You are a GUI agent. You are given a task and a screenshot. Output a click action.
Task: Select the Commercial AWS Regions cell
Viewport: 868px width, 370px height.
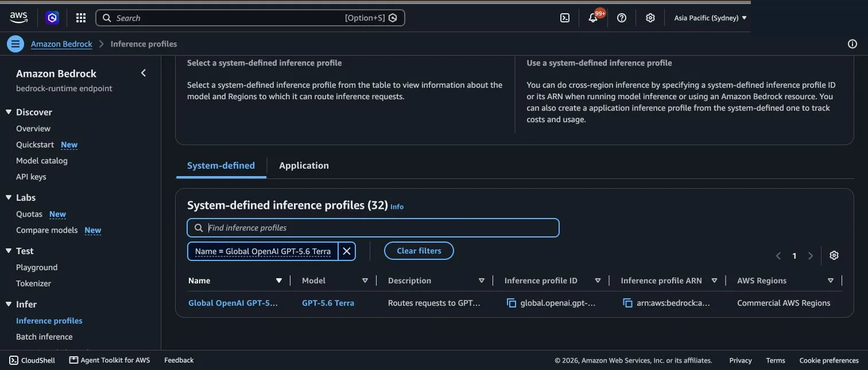pyautogui.click(x=784, y=303)
